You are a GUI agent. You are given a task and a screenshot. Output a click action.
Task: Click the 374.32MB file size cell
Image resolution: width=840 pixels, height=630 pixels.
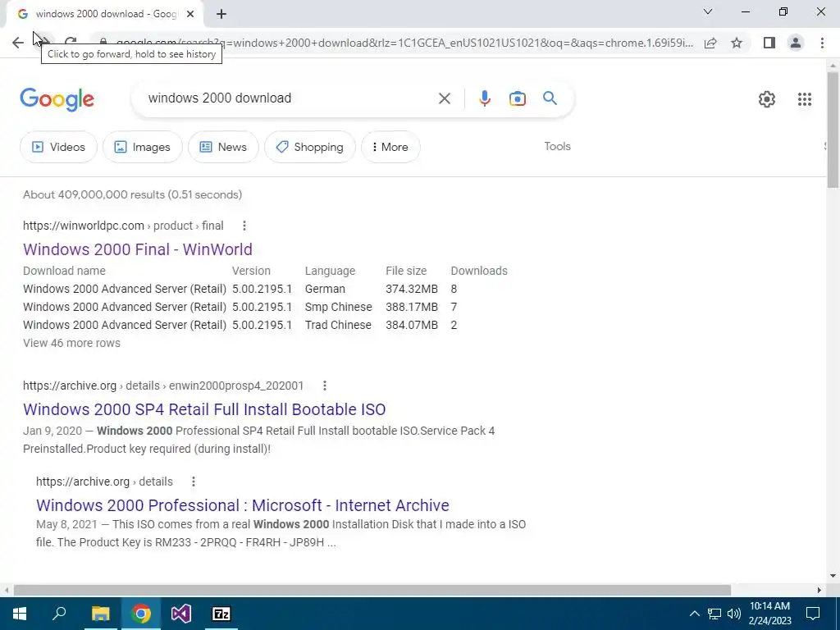click(412, 289)
